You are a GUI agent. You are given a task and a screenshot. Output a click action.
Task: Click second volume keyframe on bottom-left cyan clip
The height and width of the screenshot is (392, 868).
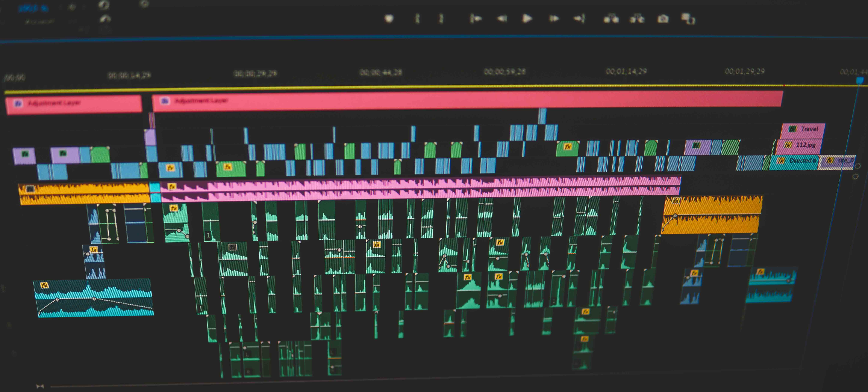click(x=94, y=299)
